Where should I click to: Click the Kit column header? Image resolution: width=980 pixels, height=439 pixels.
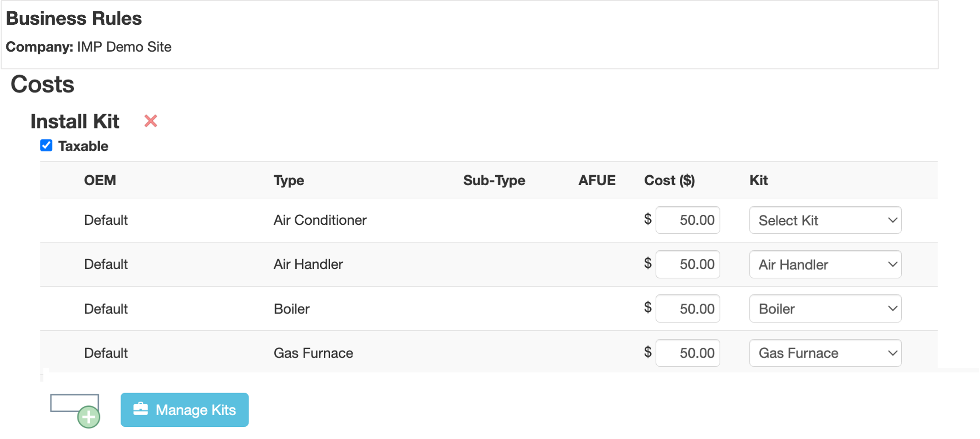pyautogui.click(x=758, y=180)
